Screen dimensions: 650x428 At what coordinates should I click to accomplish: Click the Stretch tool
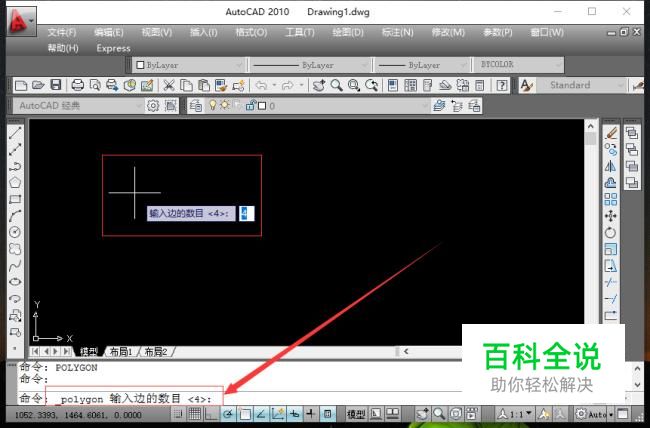[x=611, y=265]
